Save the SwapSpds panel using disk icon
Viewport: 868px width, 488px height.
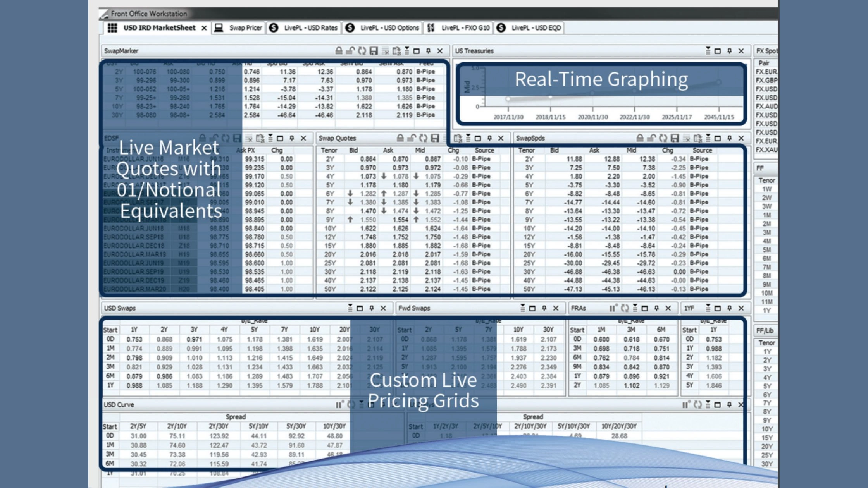(675, 138)
